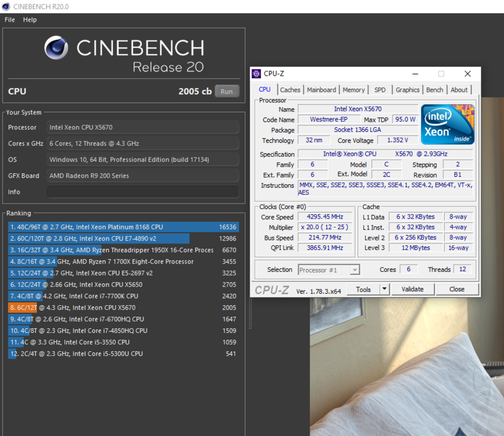Click the 2005 cb score value

[x=195, y=91]
